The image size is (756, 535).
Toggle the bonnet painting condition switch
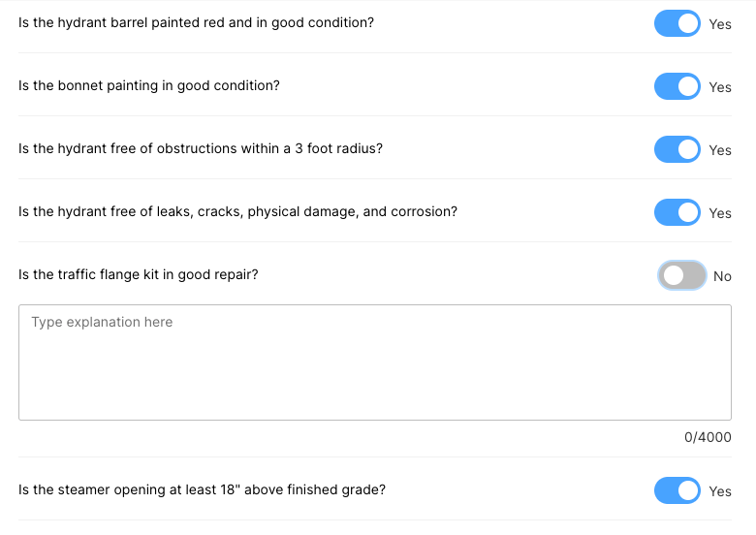[x=677, y=86]
